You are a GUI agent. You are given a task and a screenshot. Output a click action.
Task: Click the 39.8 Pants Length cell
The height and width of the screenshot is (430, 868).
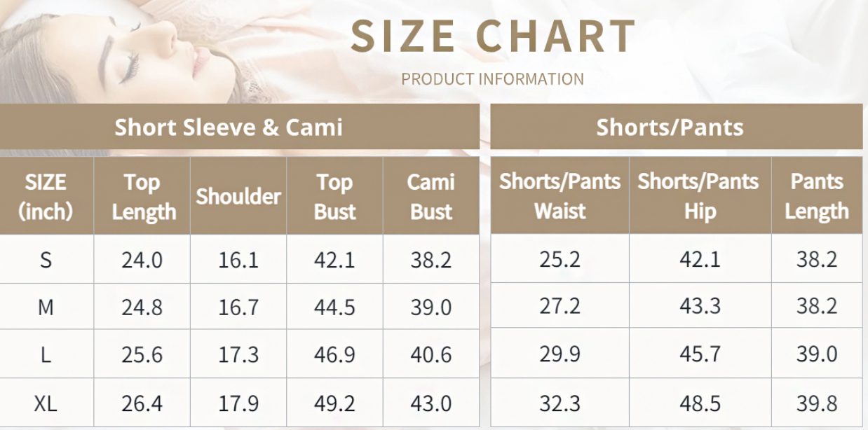pyautogui.click(x=817, y=403)
